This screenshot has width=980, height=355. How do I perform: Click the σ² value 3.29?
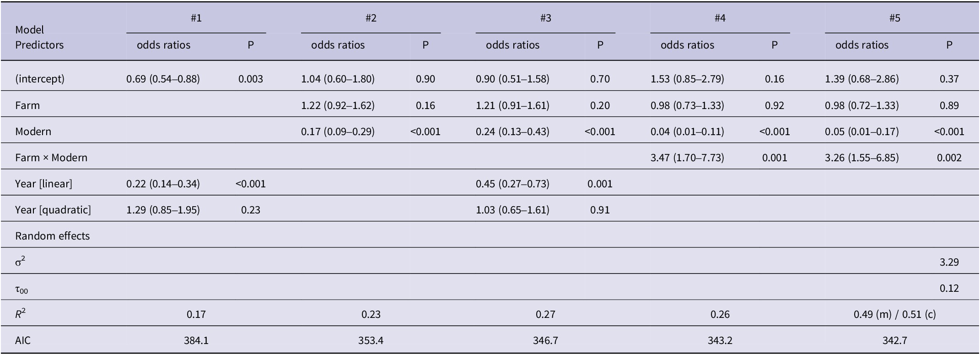click(x=949, y=262)
